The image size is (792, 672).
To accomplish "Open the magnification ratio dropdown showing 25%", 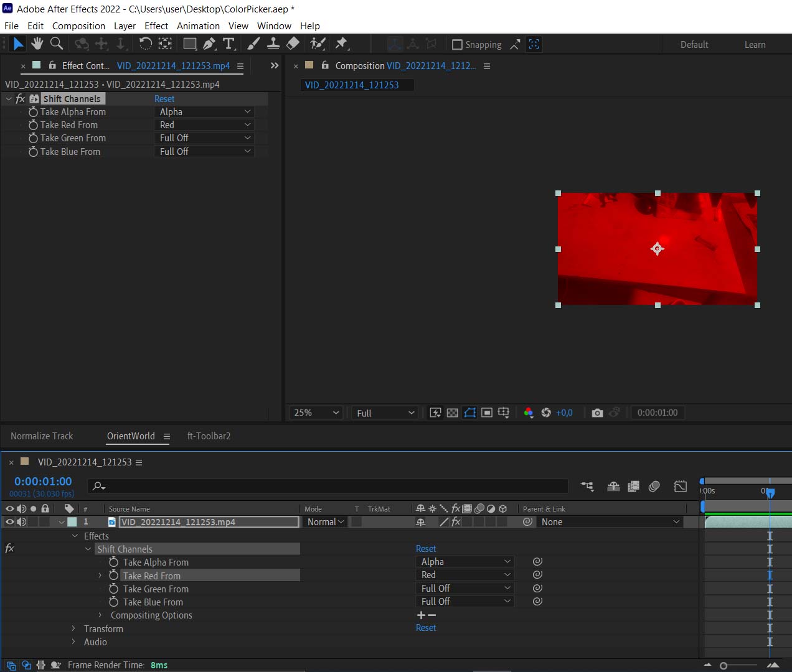I will coord(315,413).
